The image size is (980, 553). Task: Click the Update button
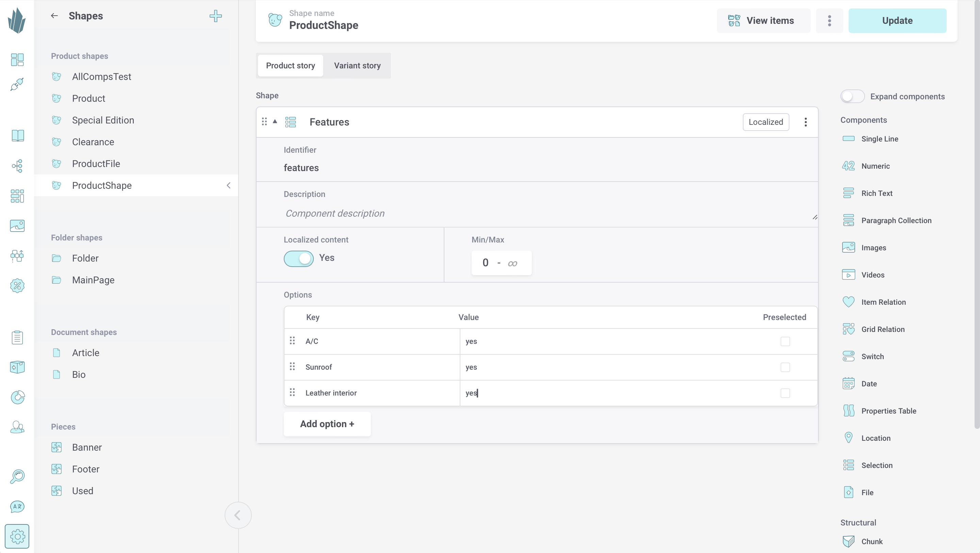click(897, 20)
